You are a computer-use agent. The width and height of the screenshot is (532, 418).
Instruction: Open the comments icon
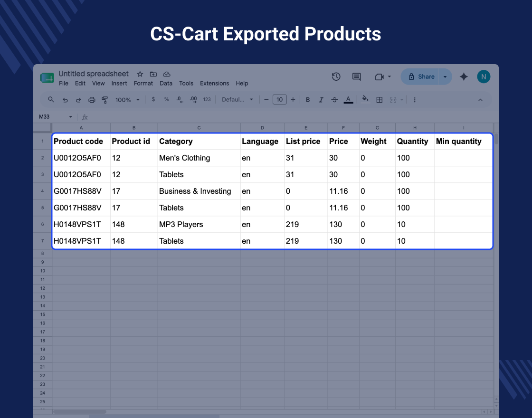[x=356, y=76]
